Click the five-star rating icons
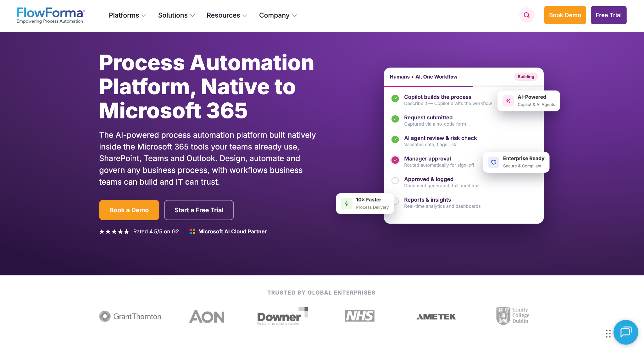The width and height of the screenshot is (644, 348). 114,232
